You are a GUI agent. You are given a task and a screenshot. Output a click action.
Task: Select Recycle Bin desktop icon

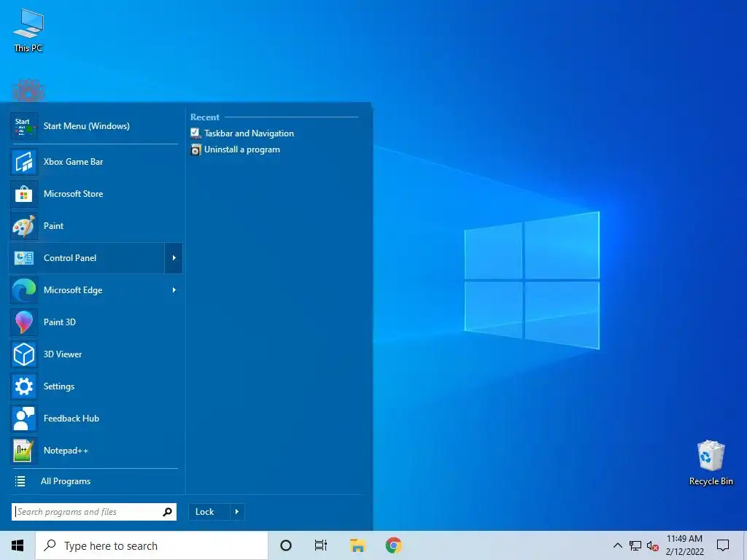coord(711,463)
